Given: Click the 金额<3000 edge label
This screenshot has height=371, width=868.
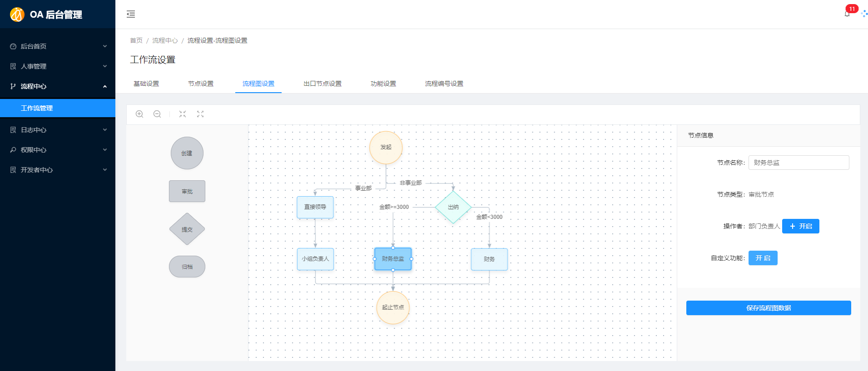Looking at the screenshot, I should click(x=489, y=217).
